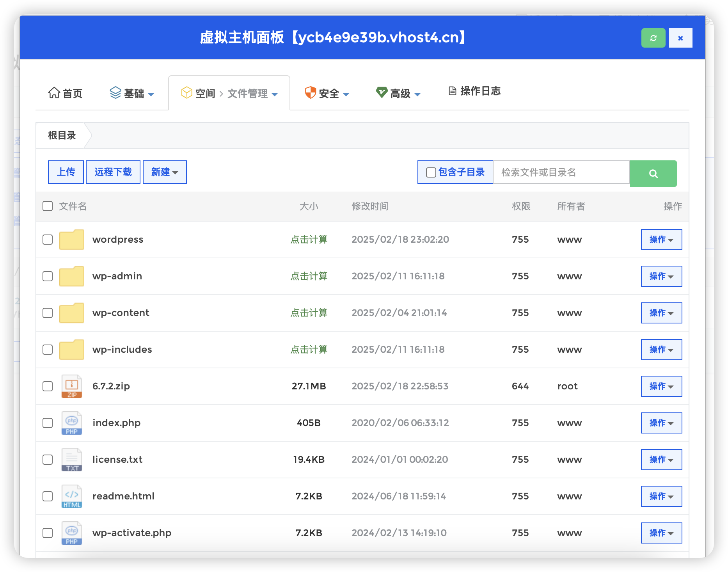The width and height of the screenshot is (728, 572).
Task: Open the 操作 dropdown for wp-activate.php
Action: pyautogui.click(x=661, y=533)
